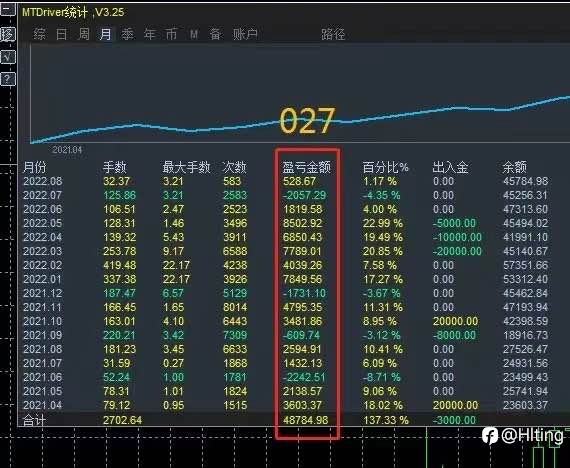Select the 2021.11 month row
570x468 pixels.
click(x=286, y=307)
